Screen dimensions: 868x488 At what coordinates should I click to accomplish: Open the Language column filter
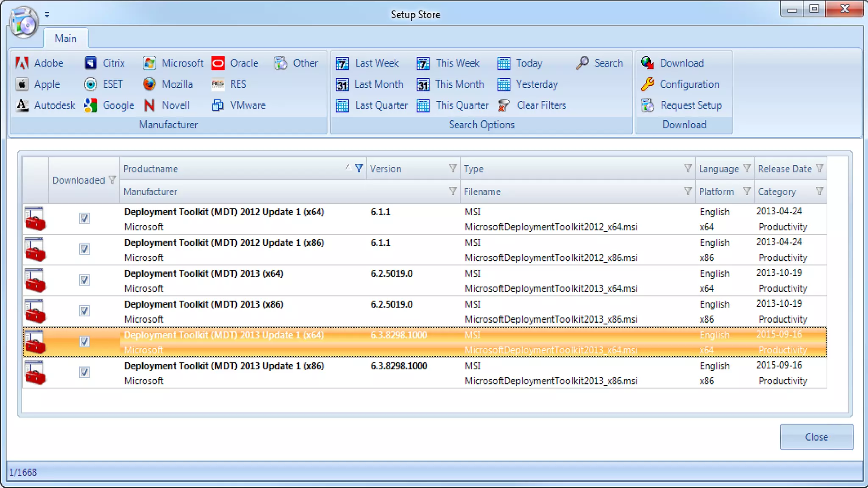(747, 169)
